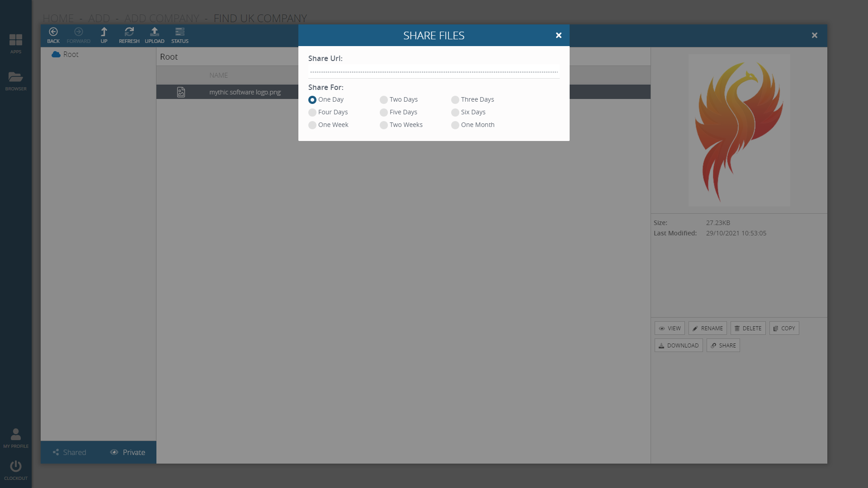Choose One Month share option
This screenshot has height=488, width=868.
click(455, 125)
